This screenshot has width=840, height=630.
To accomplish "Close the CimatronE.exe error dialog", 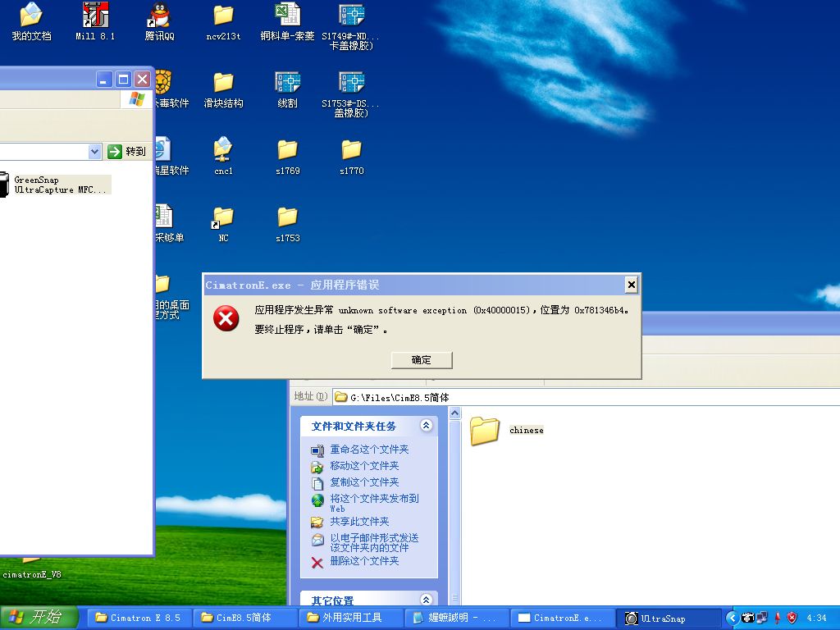I will pos(632,285).
